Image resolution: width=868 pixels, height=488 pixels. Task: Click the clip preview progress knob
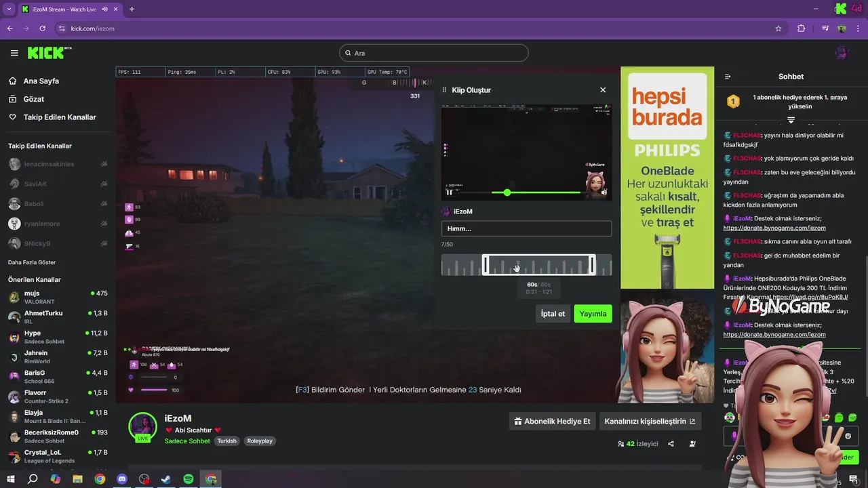507,192
